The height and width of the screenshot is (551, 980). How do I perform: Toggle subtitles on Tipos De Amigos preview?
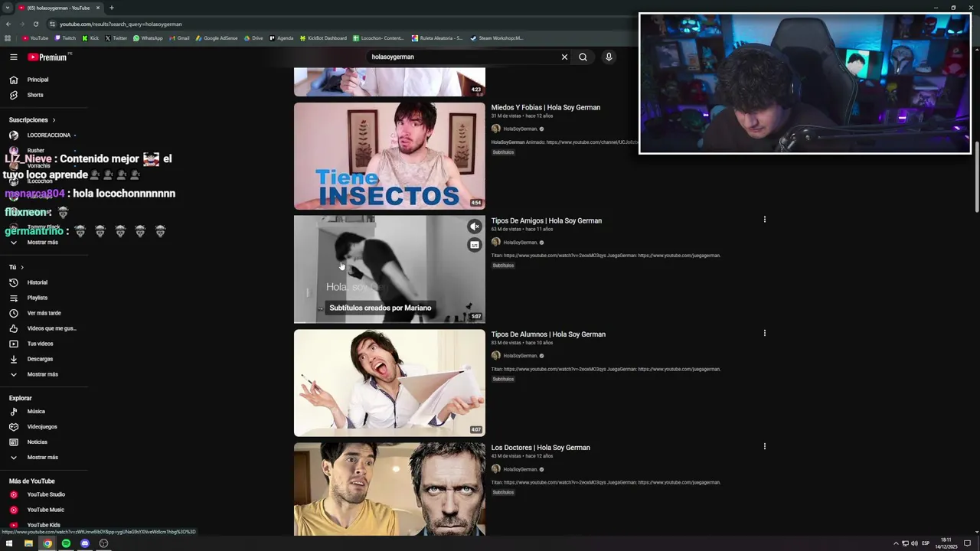coord(475,245)
